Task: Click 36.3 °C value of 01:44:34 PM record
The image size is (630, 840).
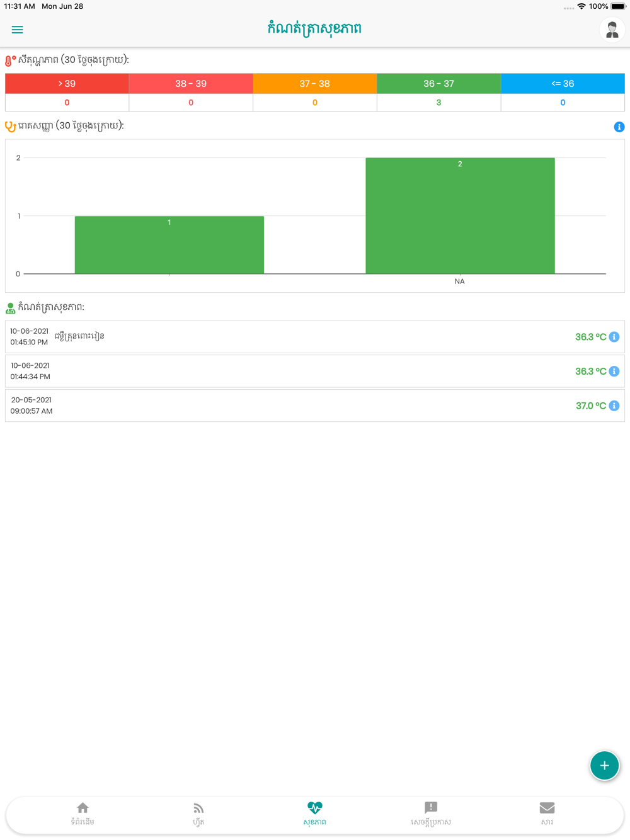Action: pyautogui.click(x=590, y=372)
